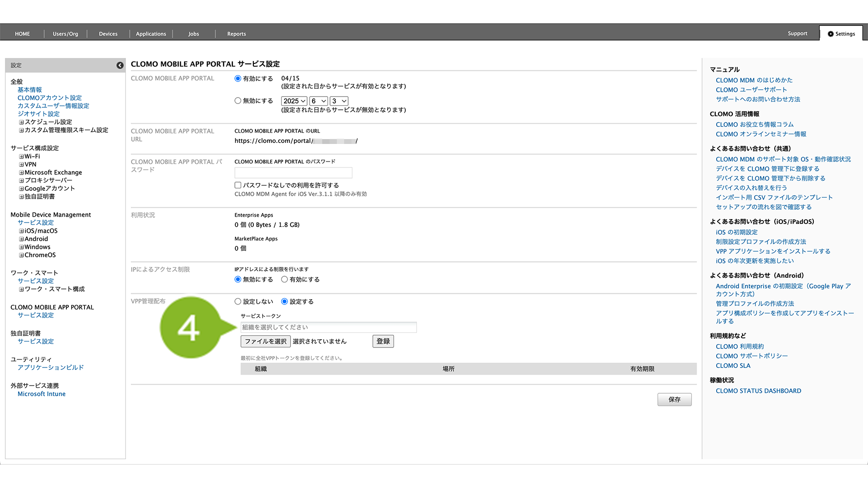Open アプリケーションビルド link
868x488 pixels.
51,367
